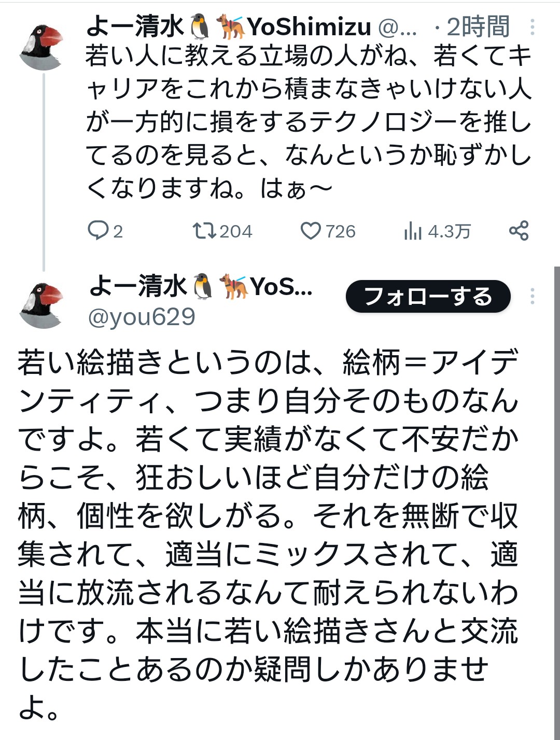Viewport: 560px width, 740px height.
Task: Tap the share icon on first tweet
Action: point(519,230)
